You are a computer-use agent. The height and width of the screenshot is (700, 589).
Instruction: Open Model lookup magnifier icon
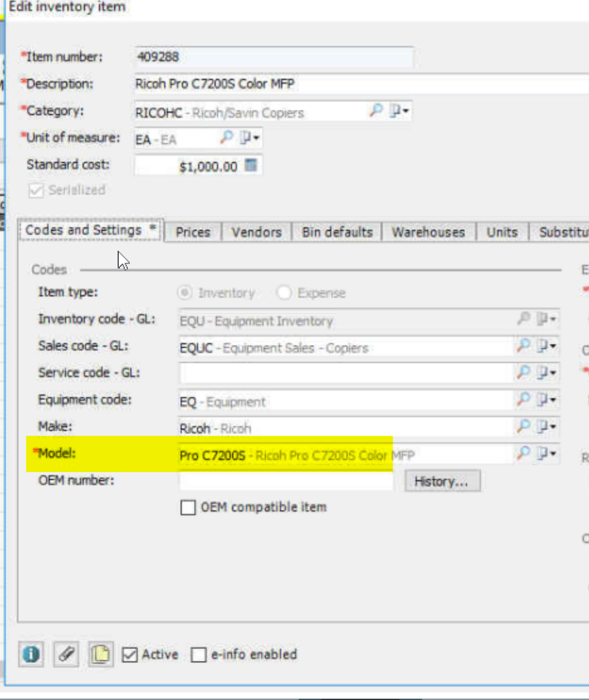524,453
